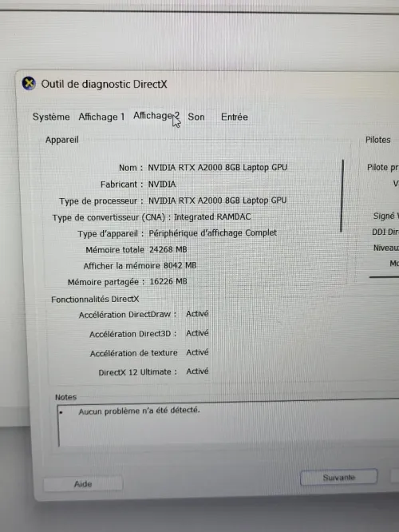Screen dimensions: 399x532
Task: Click the Accélération de texture Activé status
Action: tap(197, 352)
